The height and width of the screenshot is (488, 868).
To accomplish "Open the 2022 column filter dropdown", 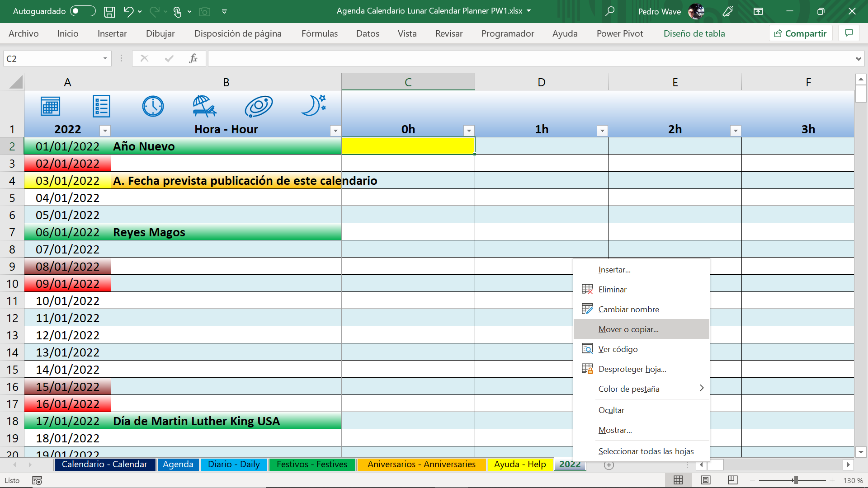I will pos(105,131).
